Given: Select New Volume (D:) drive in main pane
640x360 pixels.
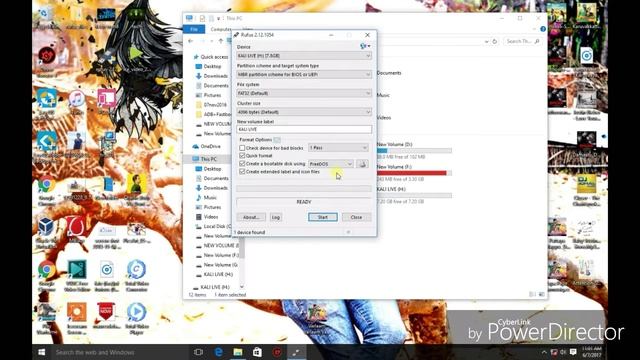Looking at the screenshot, I should pyautogui.click(x=414, y=150).
